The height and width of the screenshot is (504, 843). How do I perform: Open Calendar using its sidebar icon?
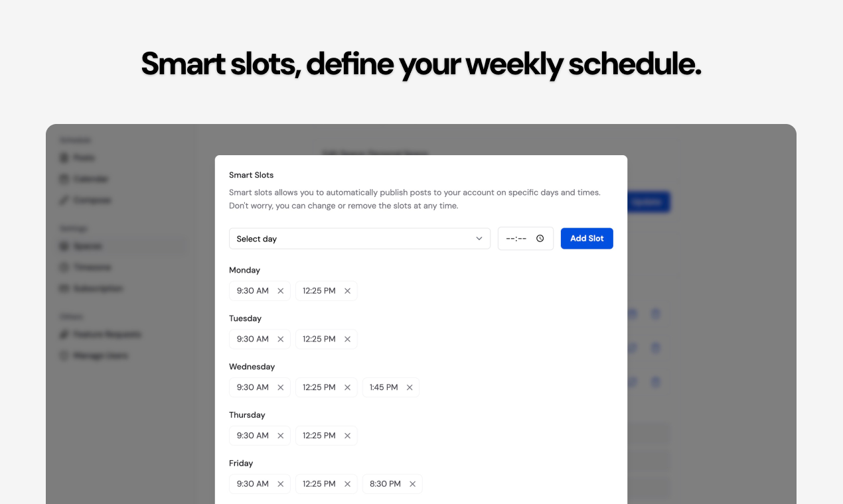click(64, 178)
